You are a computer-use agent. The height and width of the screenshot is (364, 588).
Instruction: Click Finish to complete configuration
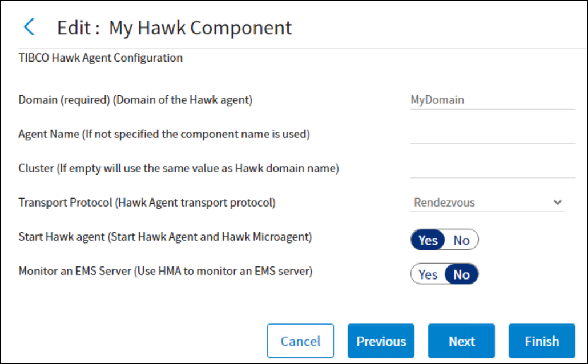pos(542,341)
